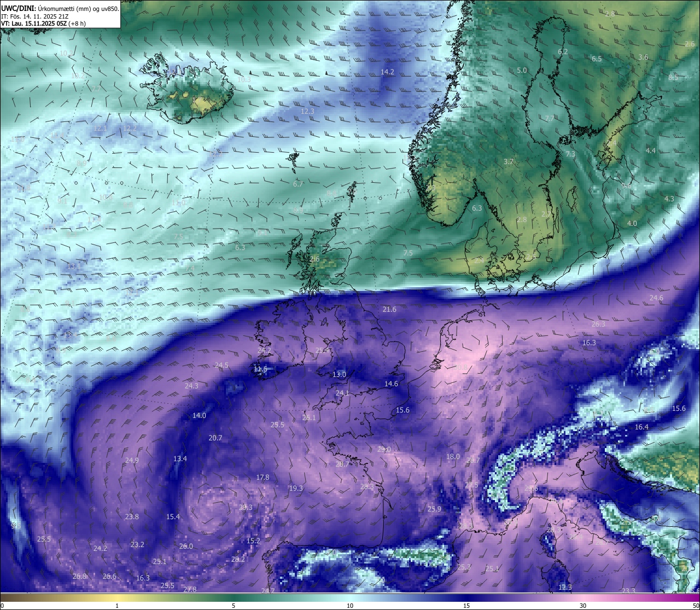Click the 15.2 value near Galicia coast

click(x=253, y=541)
